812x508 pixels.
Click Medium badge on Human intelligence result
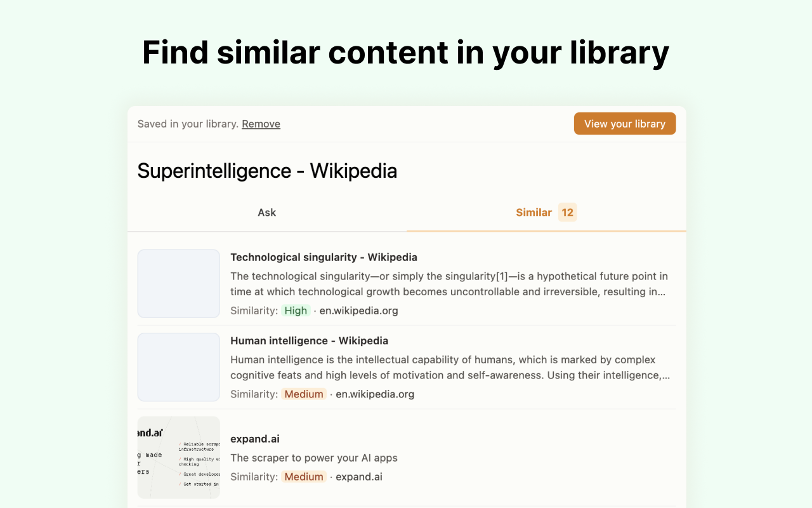click(x=304, y=394)
